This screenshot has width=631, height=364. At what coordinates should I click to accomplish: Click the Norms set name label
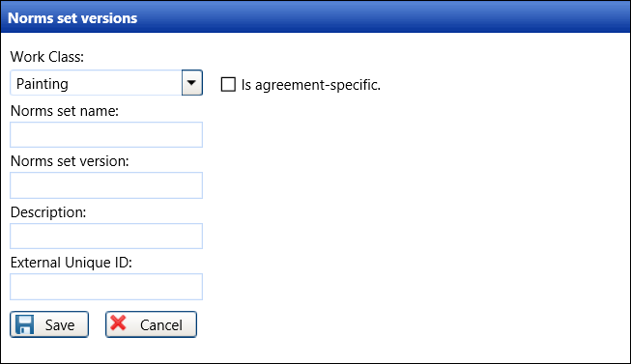point(65,111)
